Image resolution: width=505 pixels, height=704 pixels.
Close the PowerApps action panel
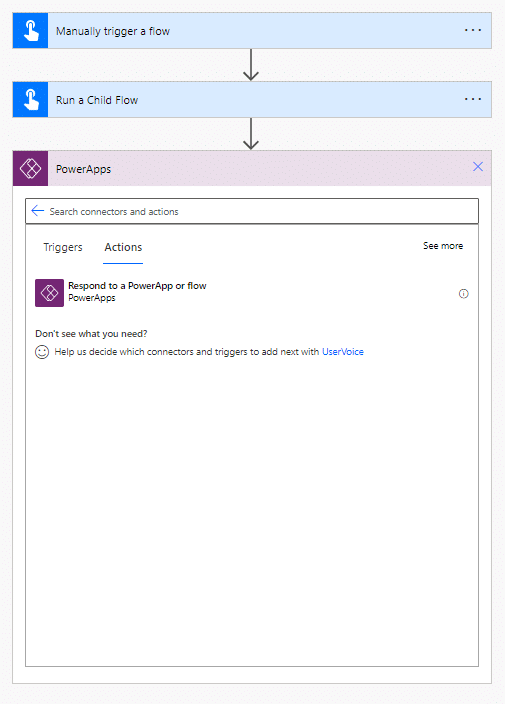point(478,167)
